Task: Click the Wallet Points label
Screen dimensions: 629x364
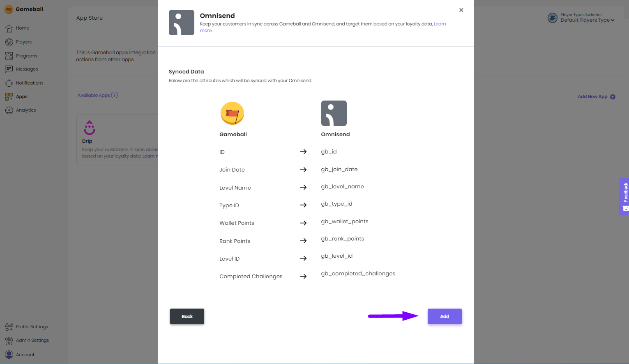Action: click(x=237, y=223)
